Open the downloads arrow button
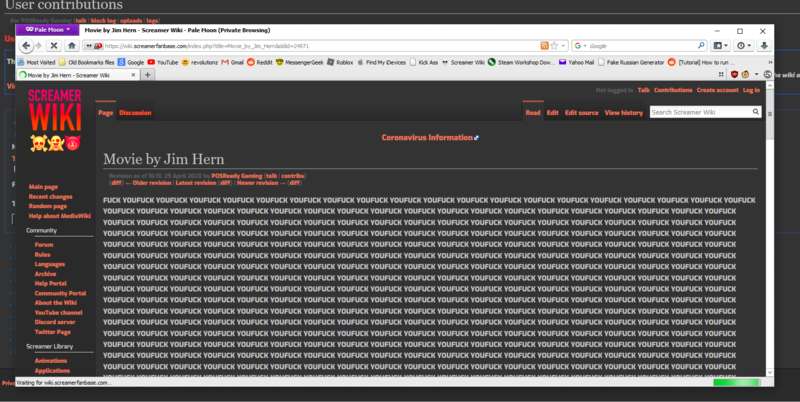Screen dimensions: 800x402 tap(764, 46)
